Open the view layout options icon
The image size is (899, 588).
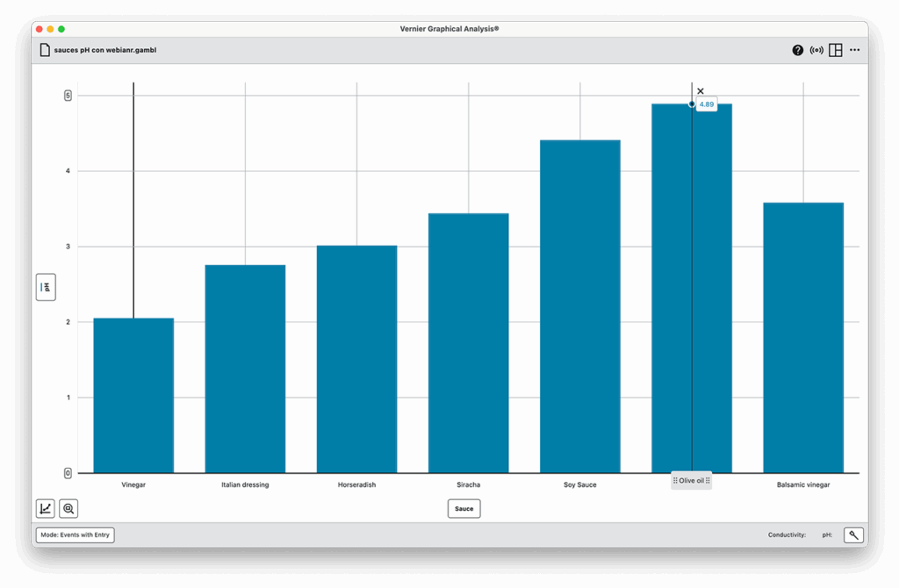tap(836, 50)
